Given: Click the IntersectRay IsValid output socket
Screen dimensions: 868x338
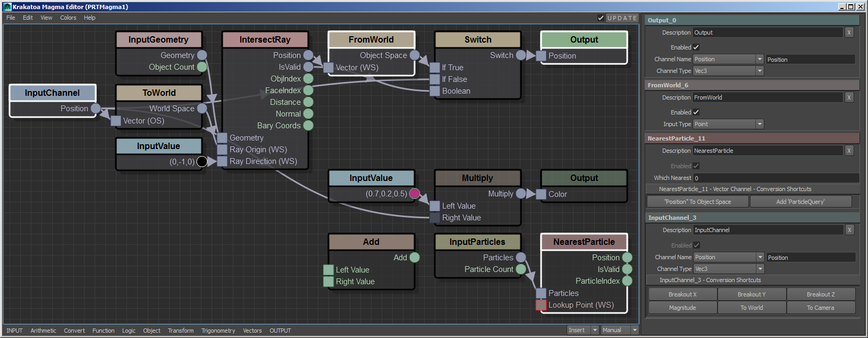Looking at the screenshot, I should point(308,67).
